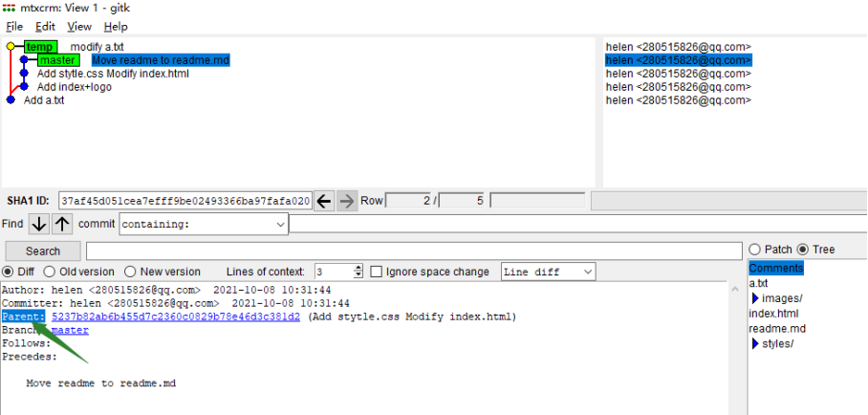Find previous match with up arrow
The height and width of the screenshot is (415, 868).
[x=62, y=224]
